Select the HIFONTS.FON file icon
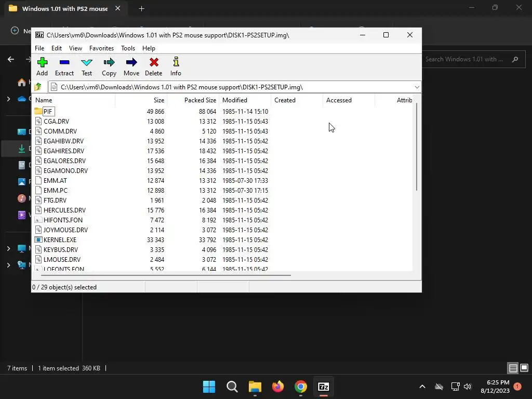 [38, 220]
